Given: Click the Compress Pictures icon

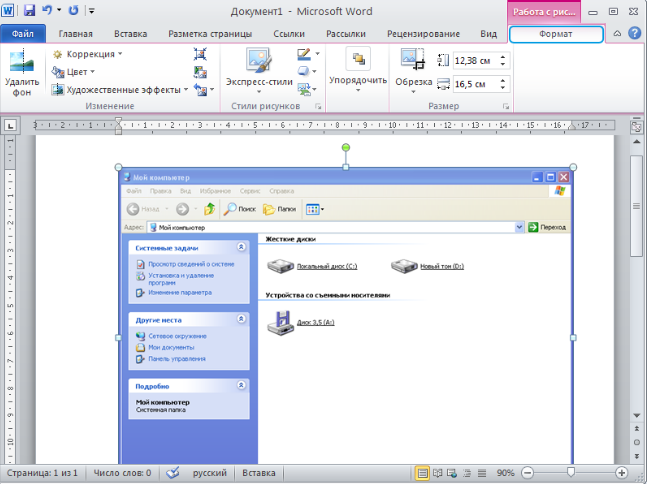Looking at the screenshot, I should click(x=200, y=54).
